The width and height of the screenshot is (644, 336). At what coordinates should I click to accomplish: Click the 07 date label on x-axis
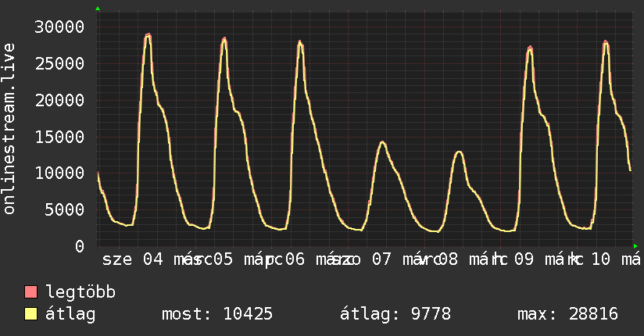point(381,259)
